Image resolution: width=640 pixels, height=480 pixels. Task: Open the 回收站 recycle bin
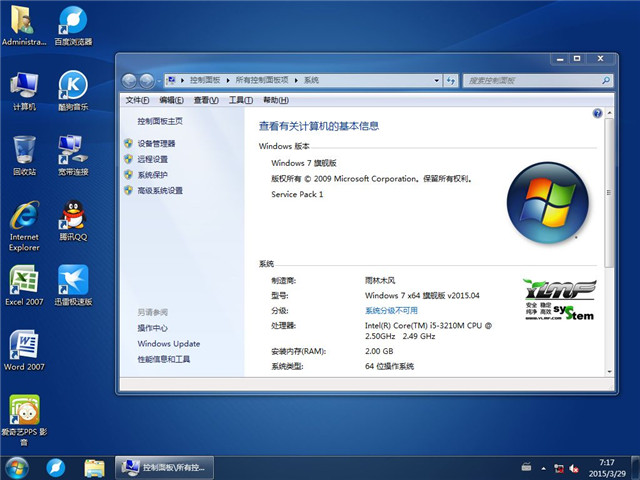[24, 156]
